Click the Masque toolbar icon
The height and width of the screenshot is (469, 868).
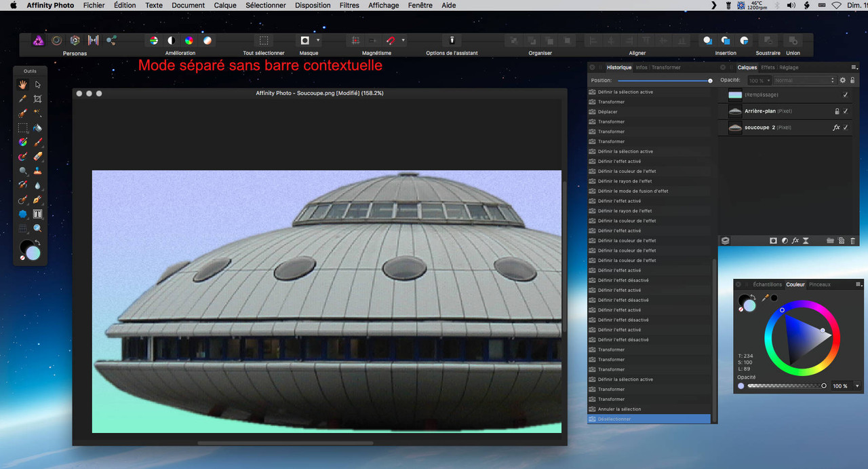click(x=305, y=41)
